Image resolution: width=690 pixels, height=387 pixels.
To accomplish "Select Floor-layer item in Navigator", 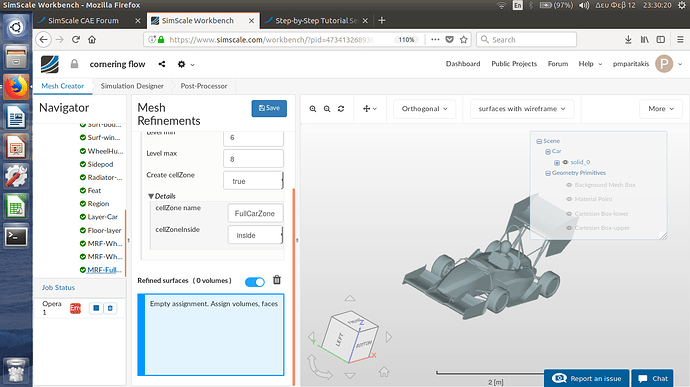I will pyautogui.click(x=100, y=230).
